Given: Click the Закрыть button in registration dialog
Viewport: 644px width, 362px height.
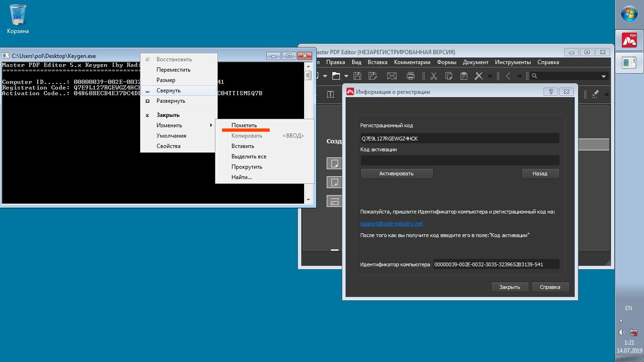Looking at the screenshot, I should coord(510,287).
